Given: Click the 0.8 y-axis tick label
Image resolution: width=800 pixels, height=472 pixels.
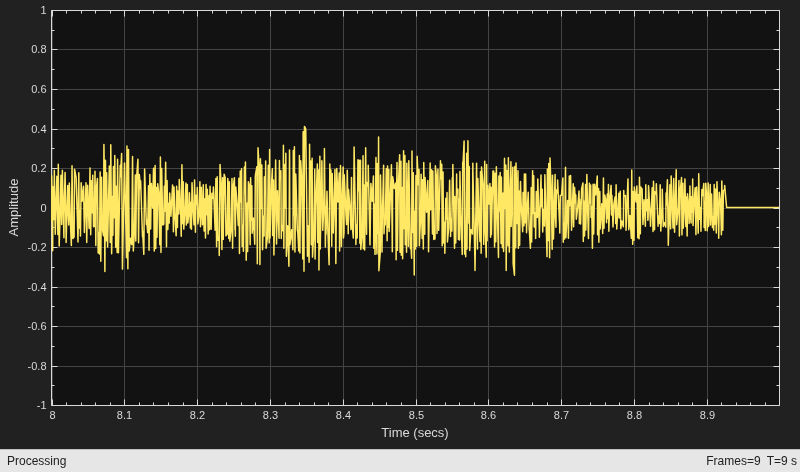Looking at the screenshot, I should (x=40, y=49).
